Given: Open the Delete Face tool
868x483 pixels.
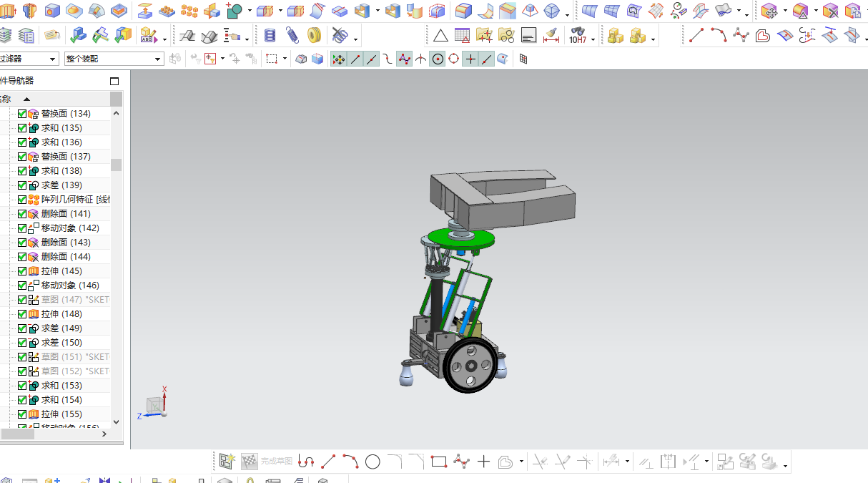Looking at the screenshot, I should 830,11.
